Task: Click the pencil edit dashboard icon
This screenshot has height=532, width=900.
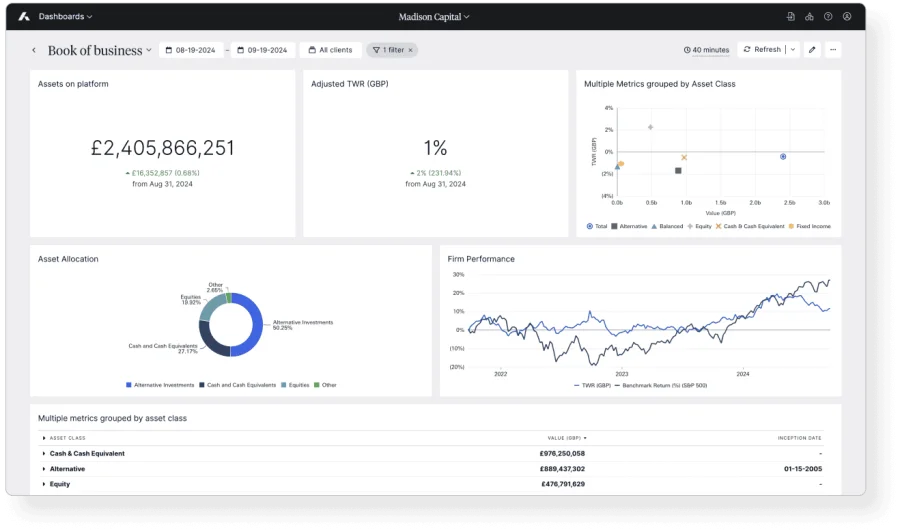Action: coord(812,50)
